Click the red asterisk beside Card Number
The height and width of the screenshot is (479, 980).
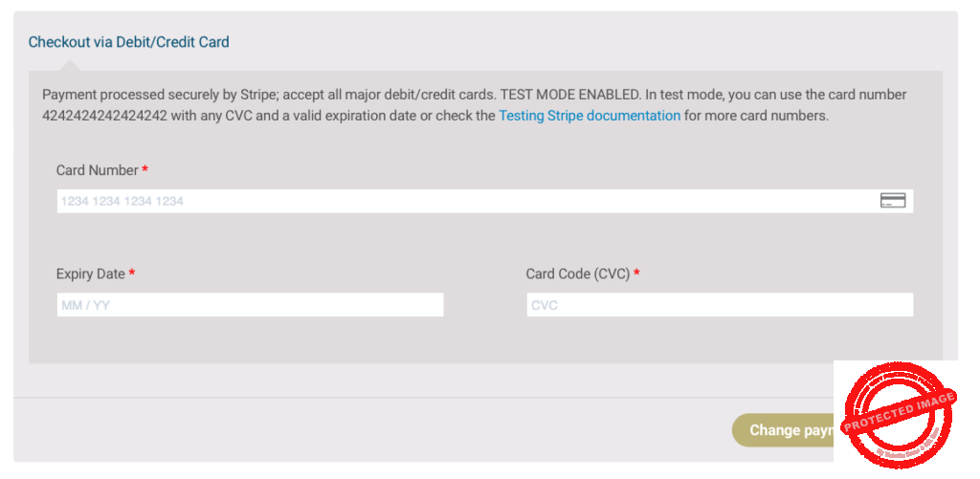(x=145, y=170)
